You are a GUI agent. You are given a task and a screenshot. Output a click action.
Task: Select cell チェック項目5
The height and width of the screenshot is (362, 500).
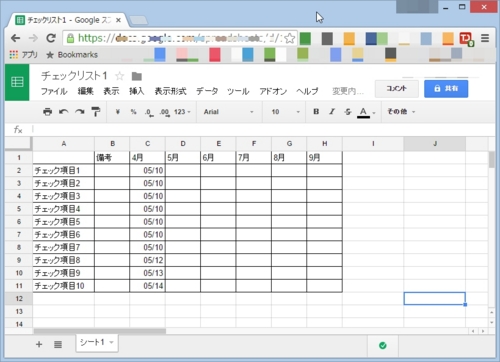pos(64,222)
